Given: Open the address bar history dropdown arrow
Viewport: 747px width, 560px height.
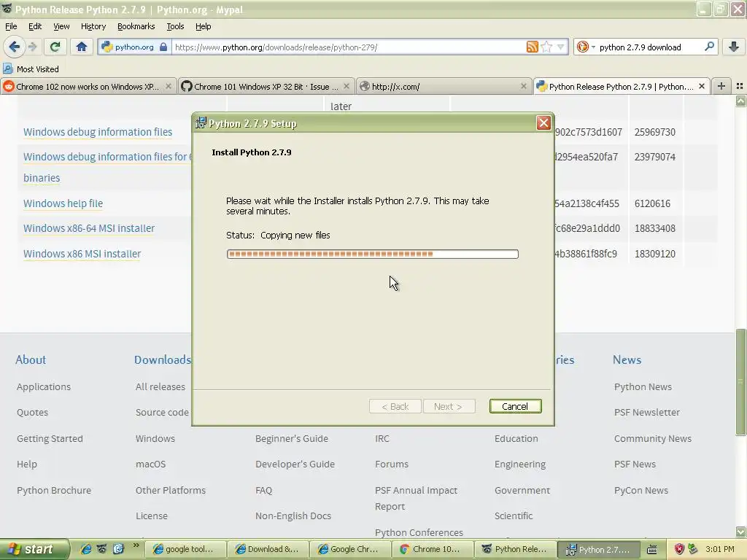Looking at the screenshot, I should point(561,47).
